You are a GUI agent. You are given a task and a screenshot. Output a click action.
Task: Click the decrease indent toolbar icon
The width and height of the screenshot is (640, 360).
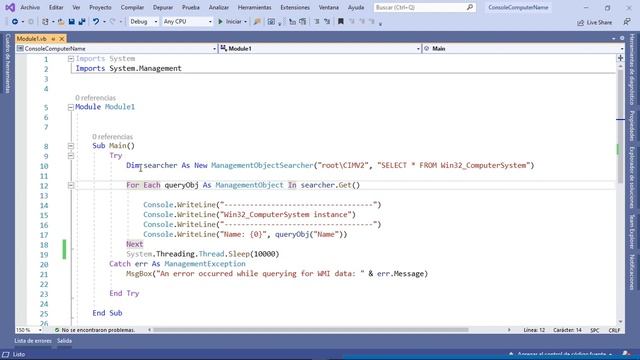[292, 22]
